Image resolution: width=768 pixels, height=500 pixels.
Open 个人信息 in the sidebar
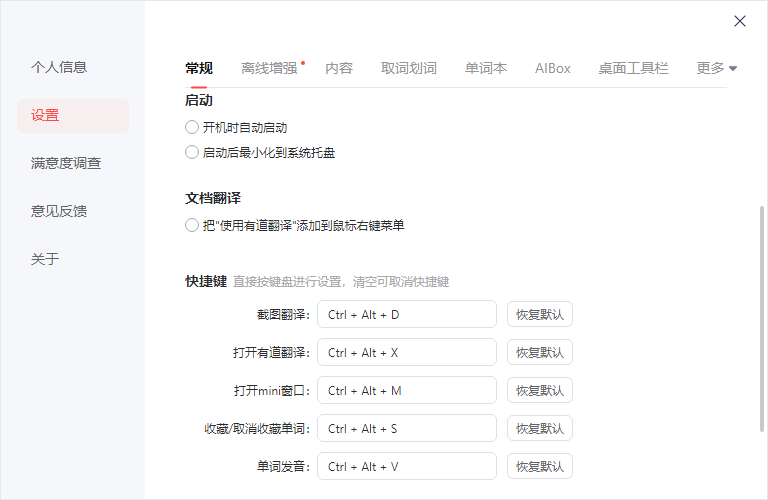pyautogui.click(x=59, y=67)
